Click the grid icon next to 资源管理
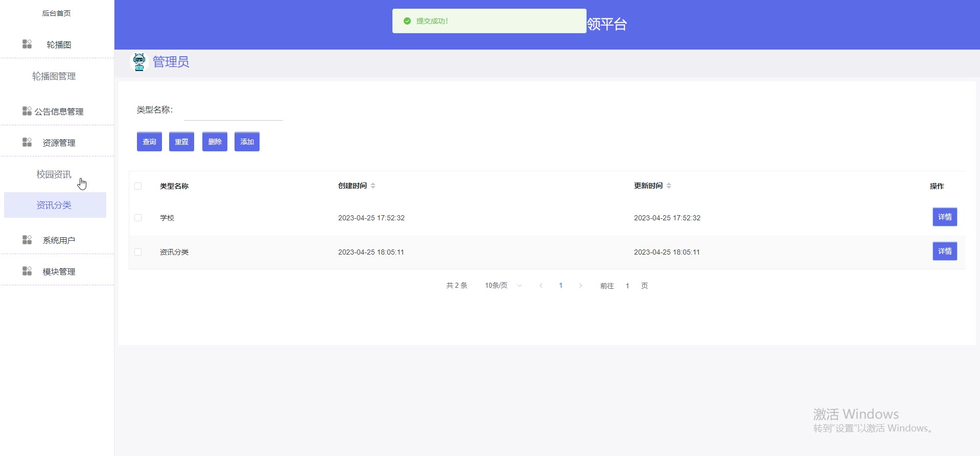 27,142
